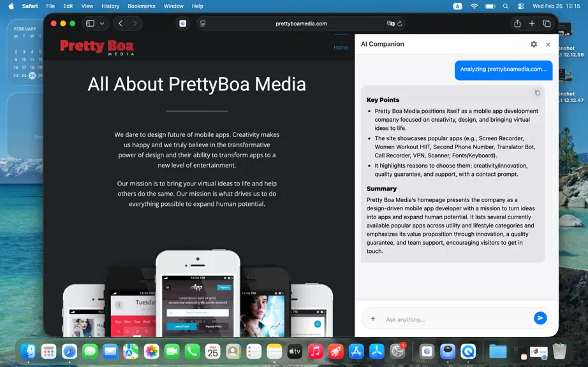Send message with blue arrow button
The height and width of the screenshot is (367, 588).
(540, 318)
